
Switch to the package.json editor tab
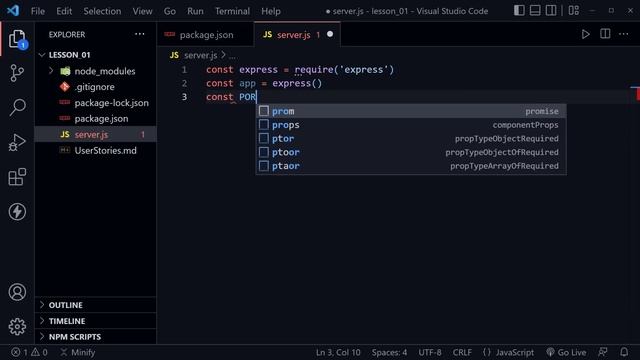[x=205, y=35]
